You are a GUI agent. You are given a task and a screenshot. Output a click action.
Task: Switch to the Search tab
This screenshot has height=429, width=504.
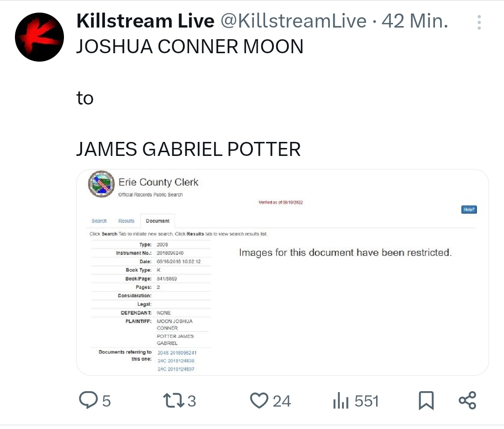click(99, 221)
